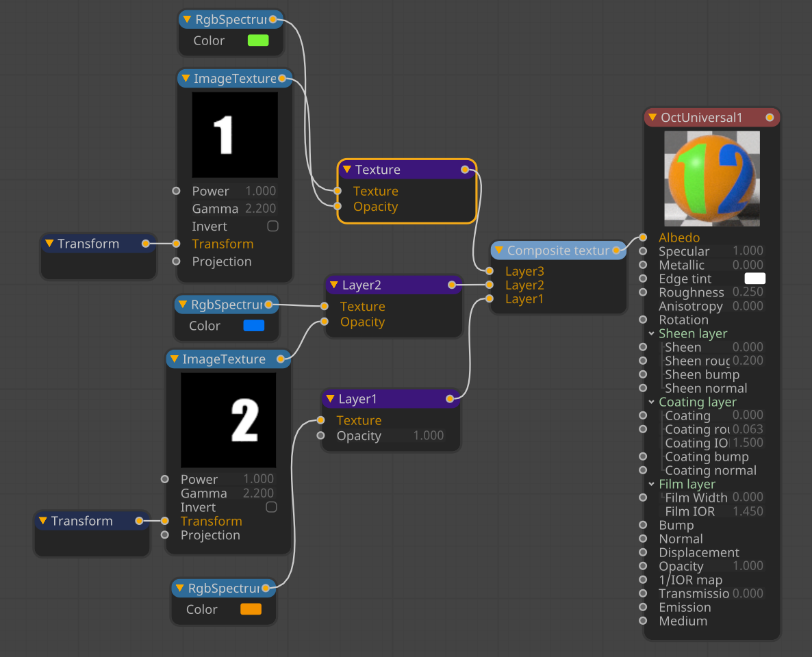Click the Displacement input socket
Image resolution: width=812 pixels, height=657 pixels.
(x=643, y=552)
